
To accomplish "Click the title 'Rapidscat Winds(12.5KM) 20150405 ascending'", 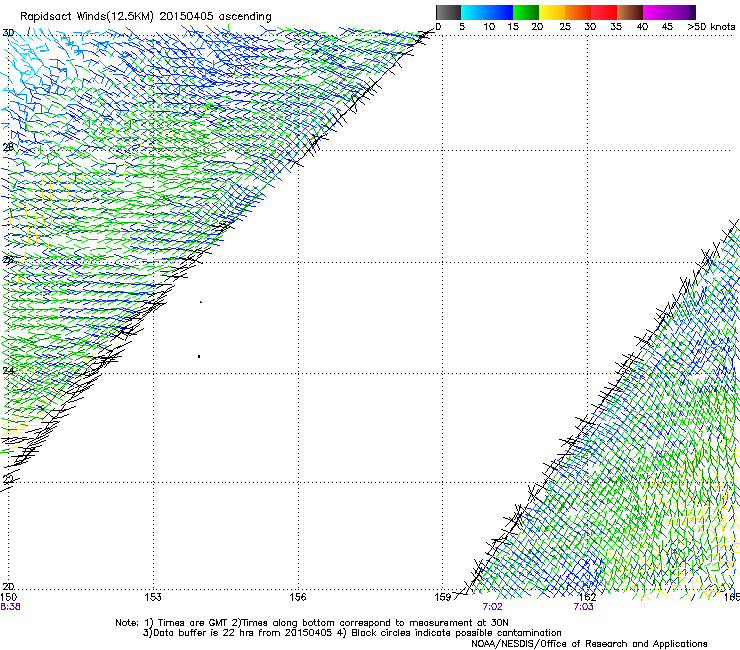I will (145, 17).
